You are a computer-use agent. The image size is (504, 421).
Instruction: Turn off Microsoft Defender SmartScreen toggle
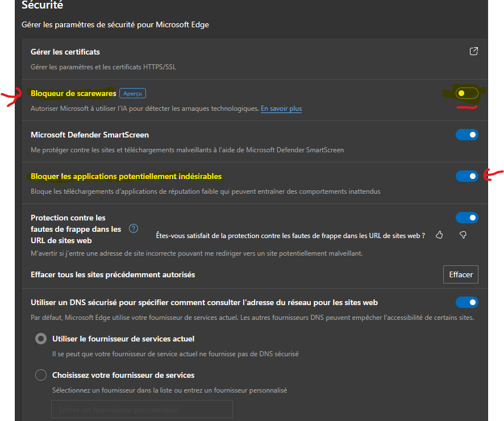tap(466, 135)
